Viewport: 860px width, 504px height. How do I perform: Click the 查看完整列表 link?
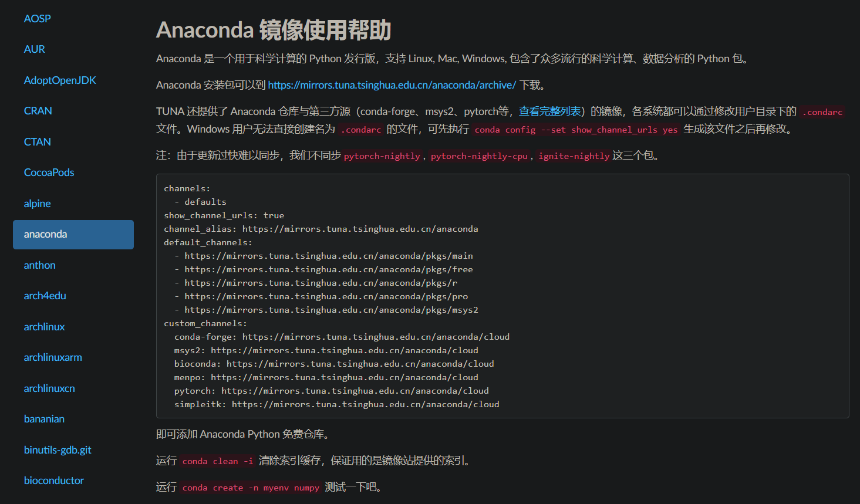550,111
